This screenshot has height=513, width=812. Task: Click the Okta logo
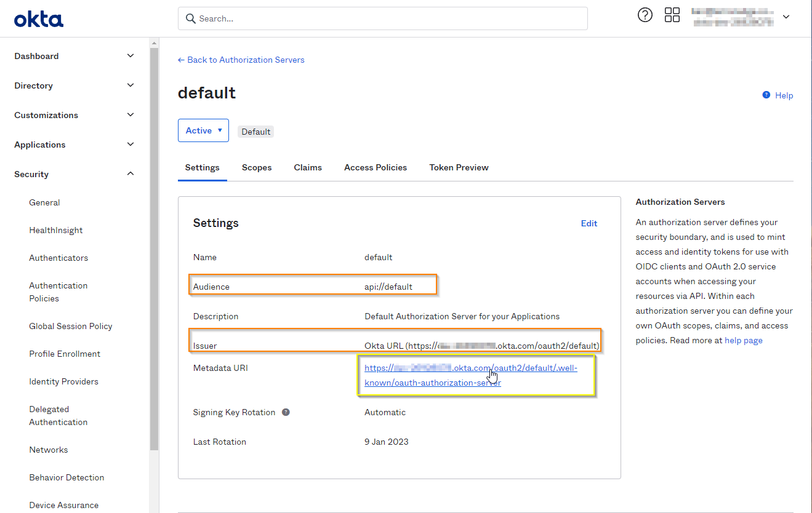[39, 20]
